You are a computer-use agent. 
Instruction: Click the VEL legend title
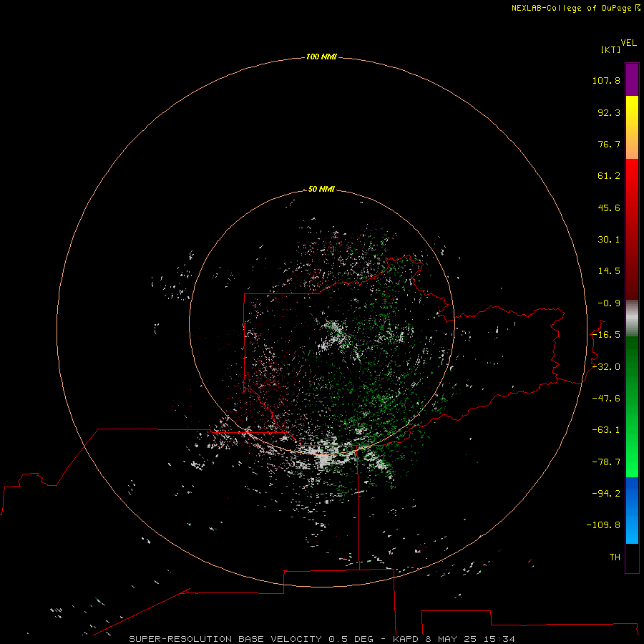pyautogui.click(x=629, y=43)
